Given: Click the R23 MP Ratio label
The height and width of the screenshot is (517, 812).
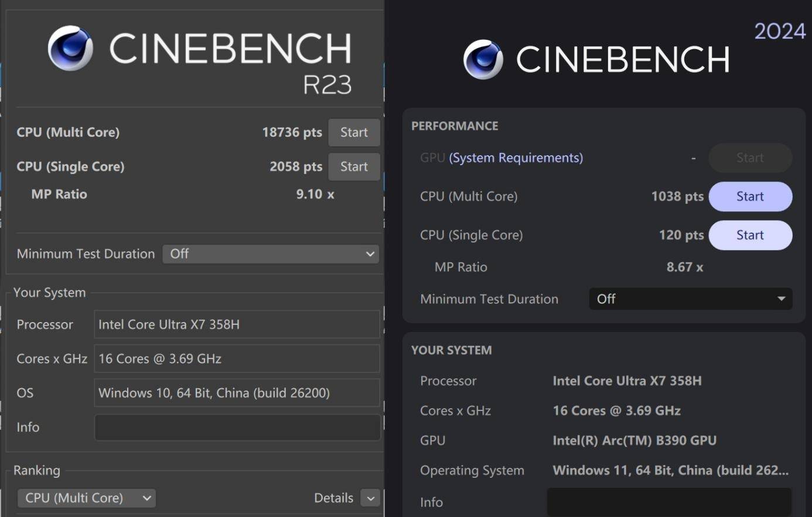Looking at the screenshot, I should pos(59,194).
